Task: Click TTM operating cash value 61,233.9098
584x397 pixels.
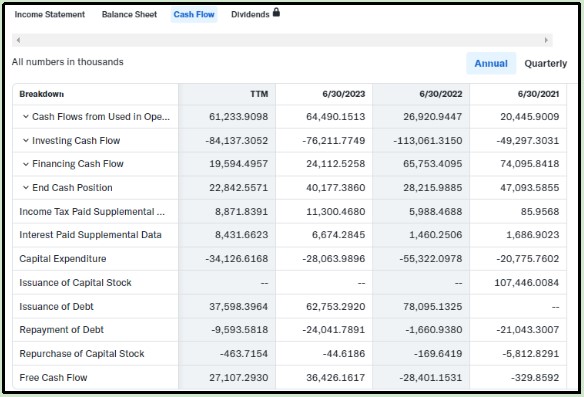Action: tap(238, 117)
